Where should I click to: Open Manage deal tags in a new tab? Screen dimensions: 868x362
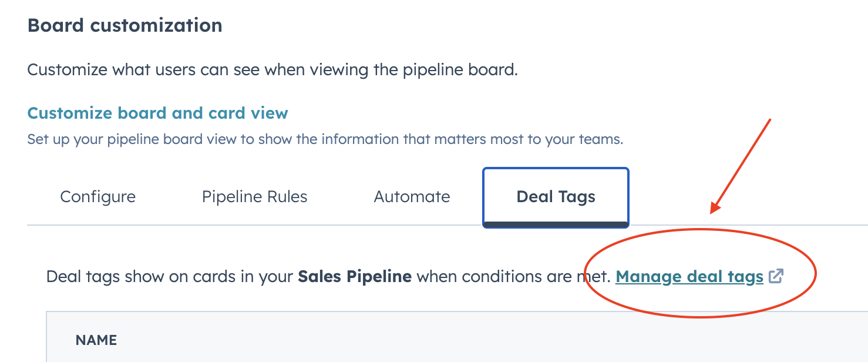point(689,276)
